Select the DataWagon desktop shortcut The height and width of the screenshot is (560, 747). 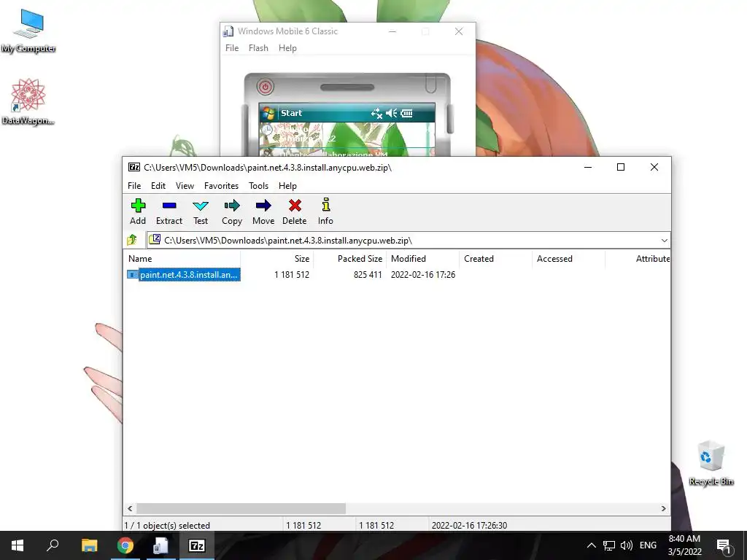tap(28, 101)
